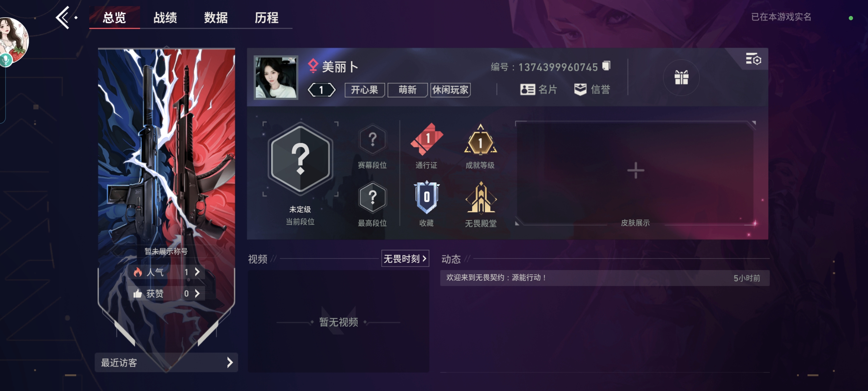Viewport: 868px width, 391px height.
Task: Open profile display settings icon
Action: 753,59
